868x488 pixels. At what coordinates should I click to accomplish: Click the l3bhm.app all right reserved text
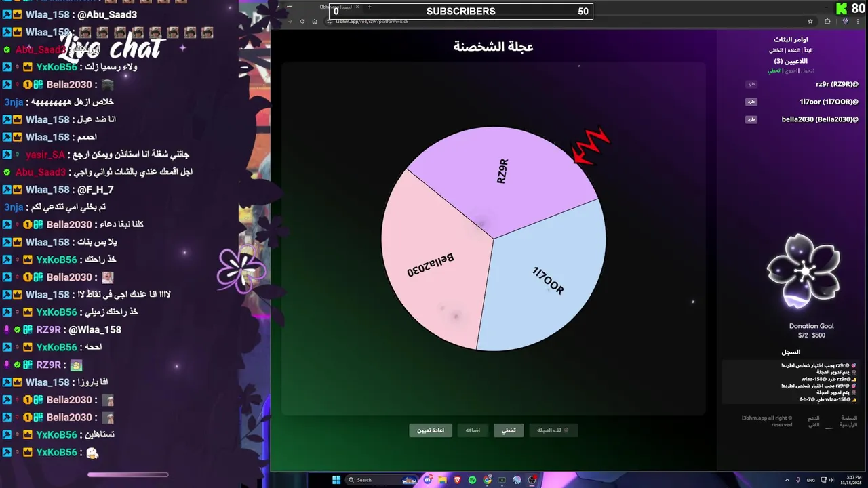pyautogui.click(x=767, y=421)
